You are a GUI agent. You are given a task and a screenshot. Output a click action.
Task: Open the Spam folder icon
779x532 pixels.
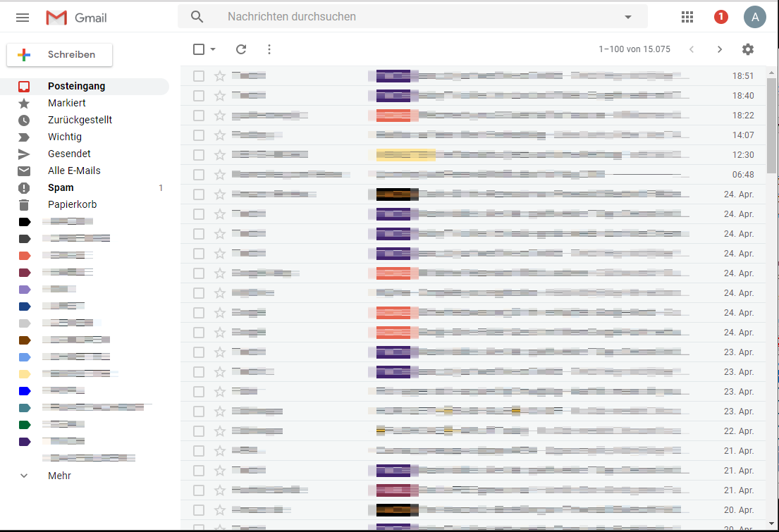(24, 187)
